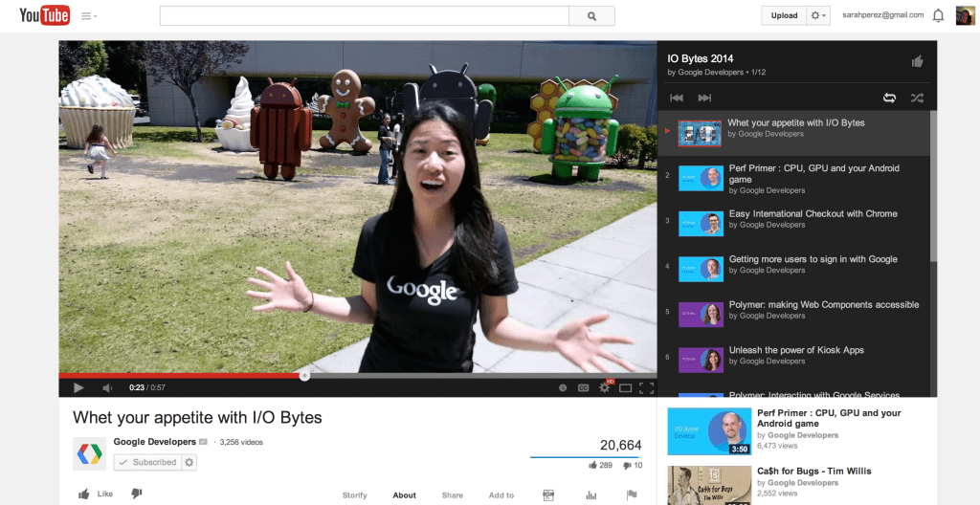This screenshot has height=505, width=980.
Task: Click the user avatar picture
Action: pos(965,15)
